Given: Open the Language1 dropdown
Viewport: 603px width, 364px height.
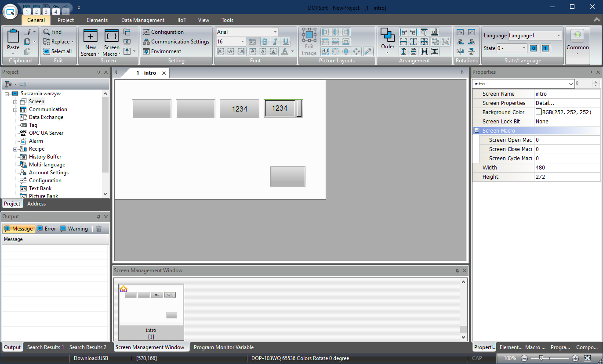Looking at the screenshot, I should 559,36.
